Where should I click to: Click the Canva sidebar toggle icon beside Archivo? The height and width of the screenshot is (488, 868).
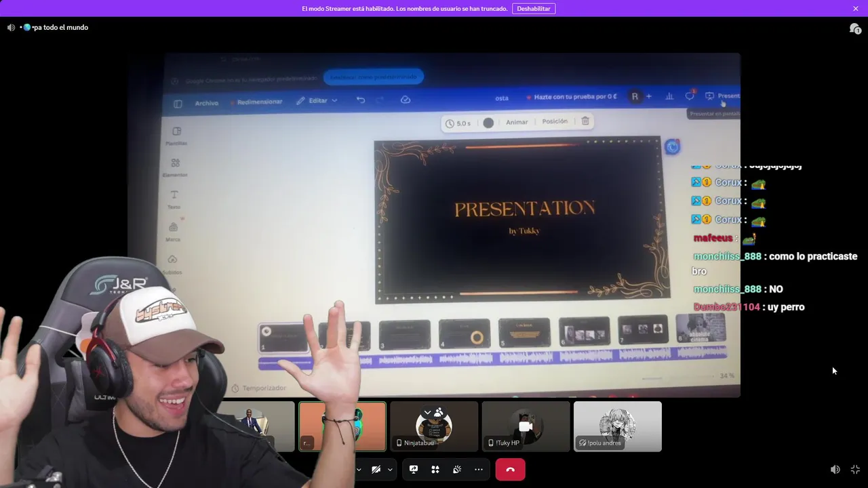tap(178, 104)
